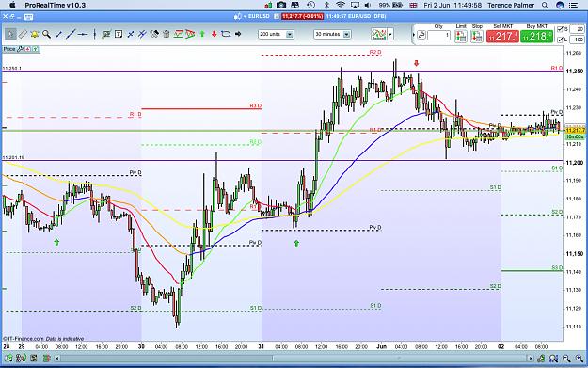Image resolution: width=588 pixels, height=368 pixels.
Task: Click the Price panel red up-triangle icon
Action: tap(27, 49)
